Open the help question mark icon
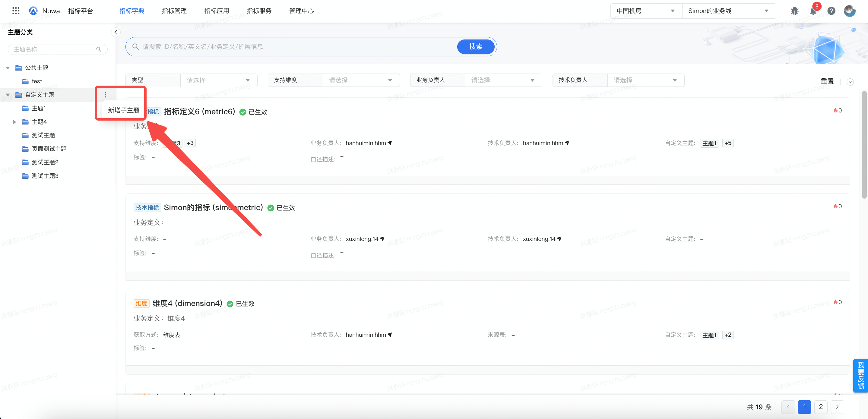868x419 pixels. (x=831, y=11)
